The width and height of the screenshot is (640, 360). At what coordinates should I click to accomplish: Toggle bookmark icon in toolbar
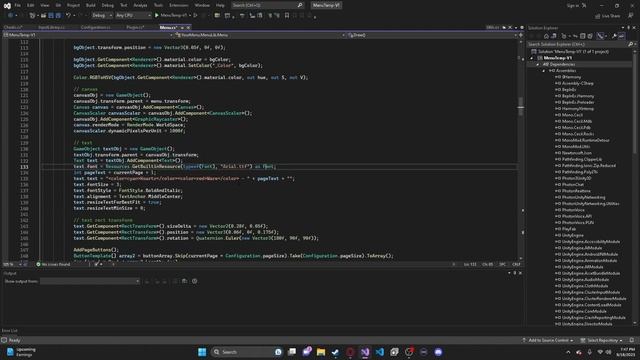[x=287, y=16]
